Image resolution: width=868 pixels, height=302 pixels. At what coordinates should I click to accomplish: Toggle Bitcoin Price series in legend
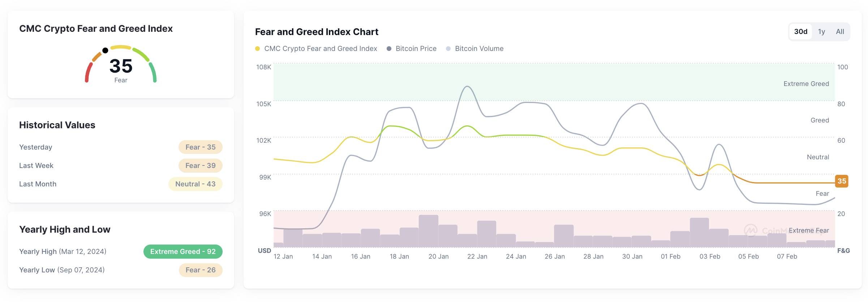[416, 49]
